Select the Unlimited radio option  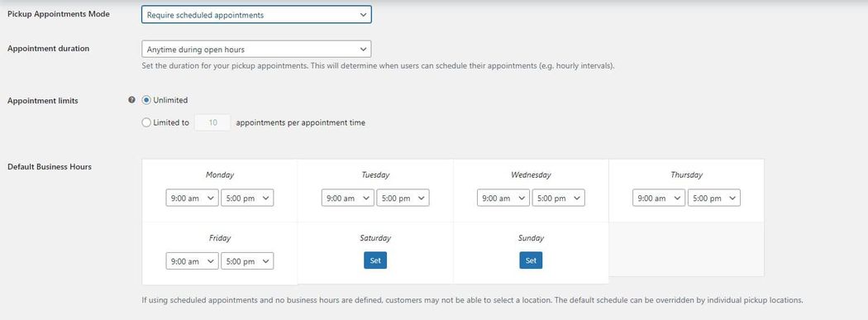pyautogui.click(x=146, y=100)
